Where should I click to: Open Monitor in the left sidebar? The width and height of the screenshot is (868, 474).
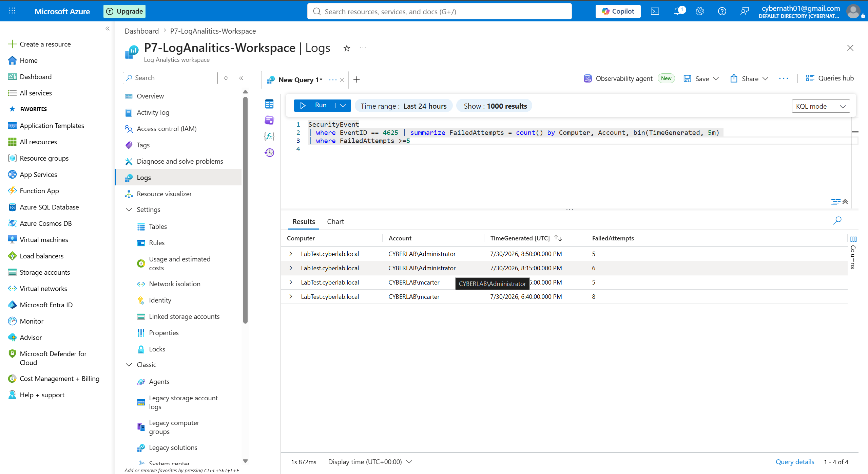32,321
